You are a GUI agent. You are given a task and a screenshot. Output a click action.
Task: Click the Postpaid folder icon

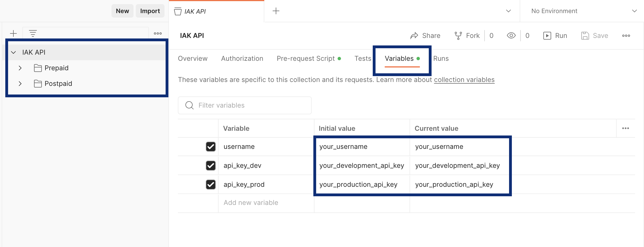click(38, 84)
